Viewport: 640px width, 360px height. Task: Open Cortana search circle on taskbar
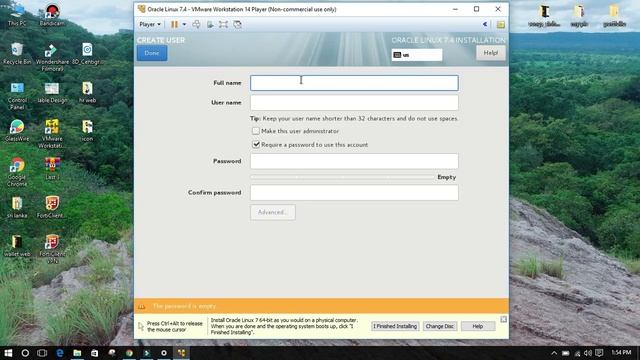tap(25, 353)
